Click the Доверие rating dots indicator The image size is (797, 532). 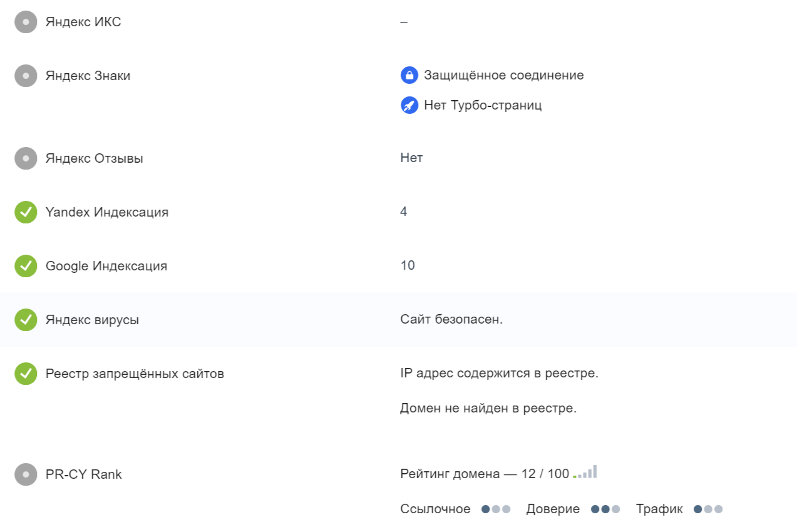click(605, 509)
